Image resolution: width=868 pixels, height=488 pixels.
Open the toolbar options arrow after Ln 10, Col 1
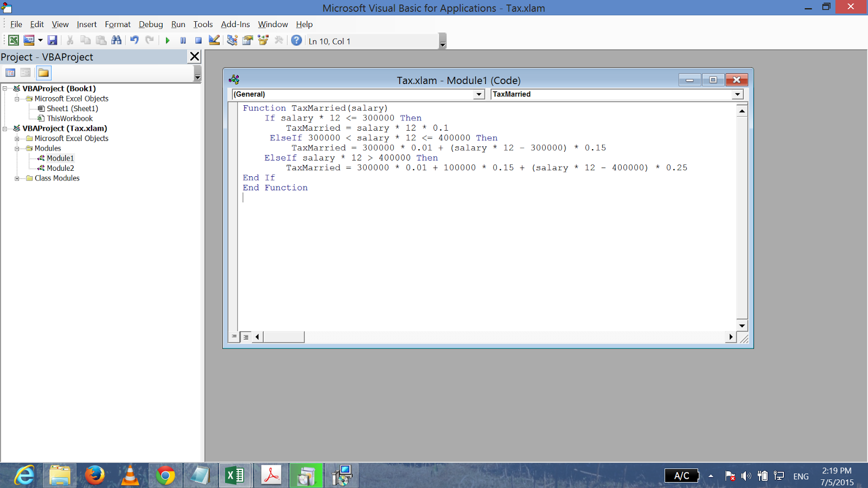point(443,41)
